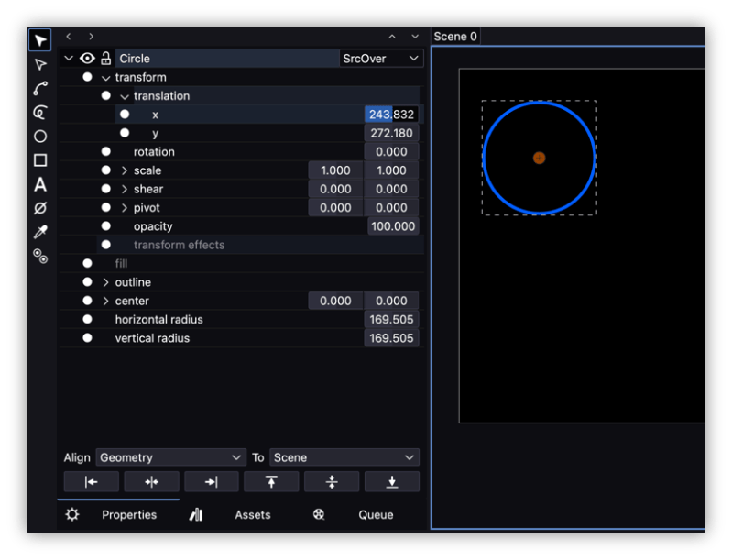The image size is (732, 560).
Task: Toggle keyframe dot for rotation
Action: click(106, 152)
